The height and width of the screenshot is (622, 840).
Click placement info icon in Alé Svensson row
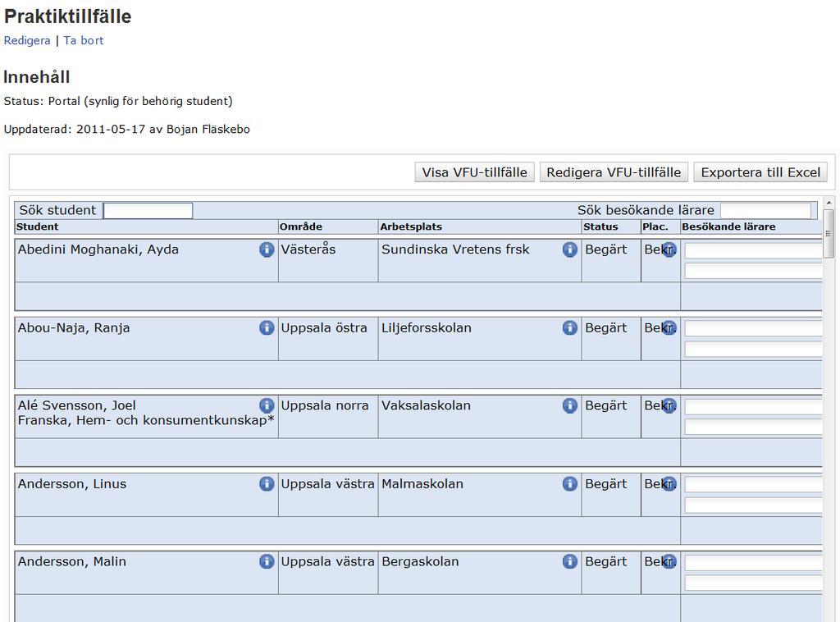[x=669, y=405]
